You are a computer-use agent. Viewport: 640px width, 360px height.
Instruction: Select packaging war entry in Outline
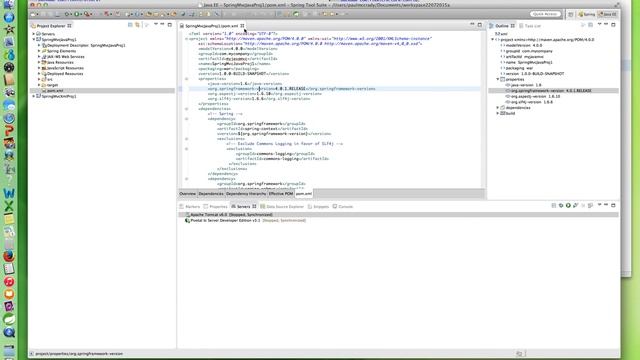pos(517,68)
